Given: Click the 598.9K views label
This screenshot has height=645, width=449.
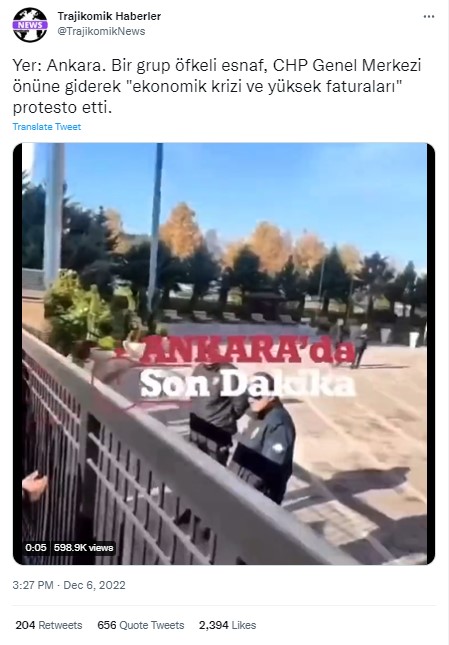Looking at the screenshot, I should pyautogui.click(x=83, y=548).
